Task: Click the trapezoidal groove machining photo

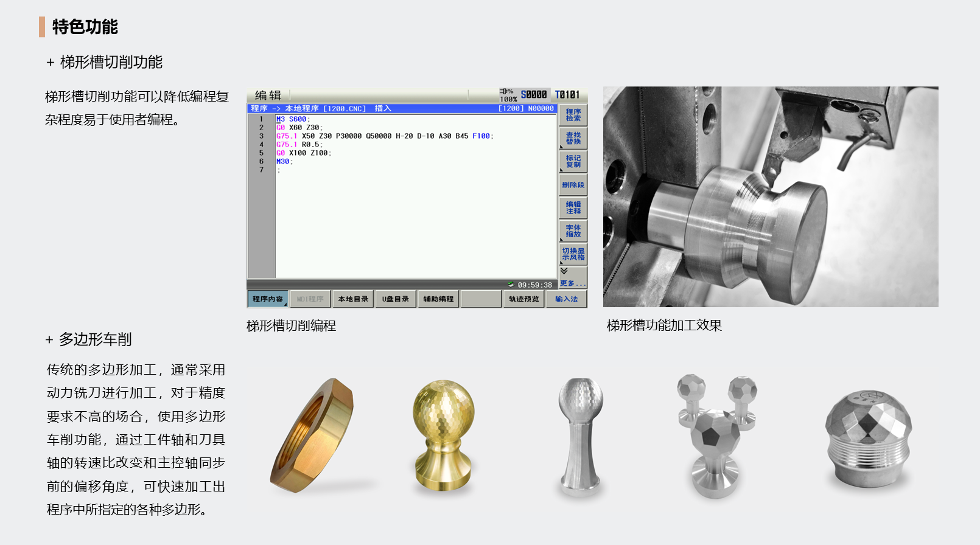Action: coord(770,196)
